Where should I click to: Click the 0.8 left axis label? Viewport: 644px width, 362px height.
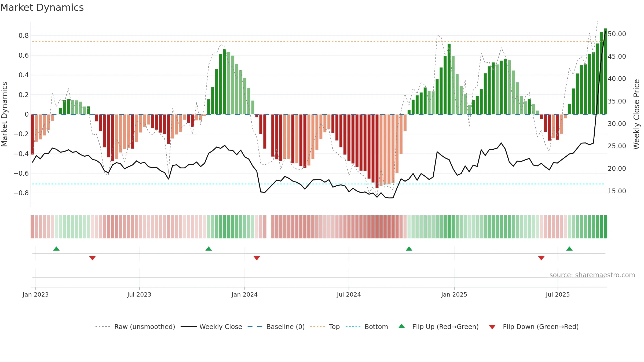[x=24, y=35]
